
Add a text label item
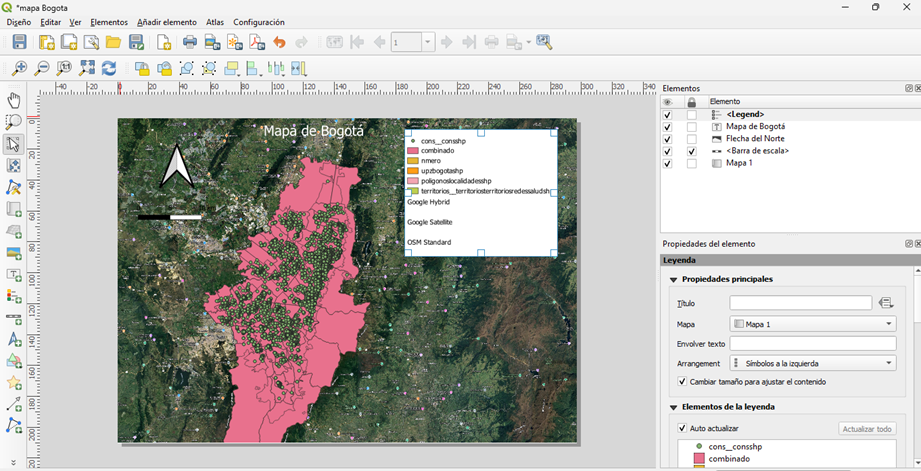click(13, 274)
